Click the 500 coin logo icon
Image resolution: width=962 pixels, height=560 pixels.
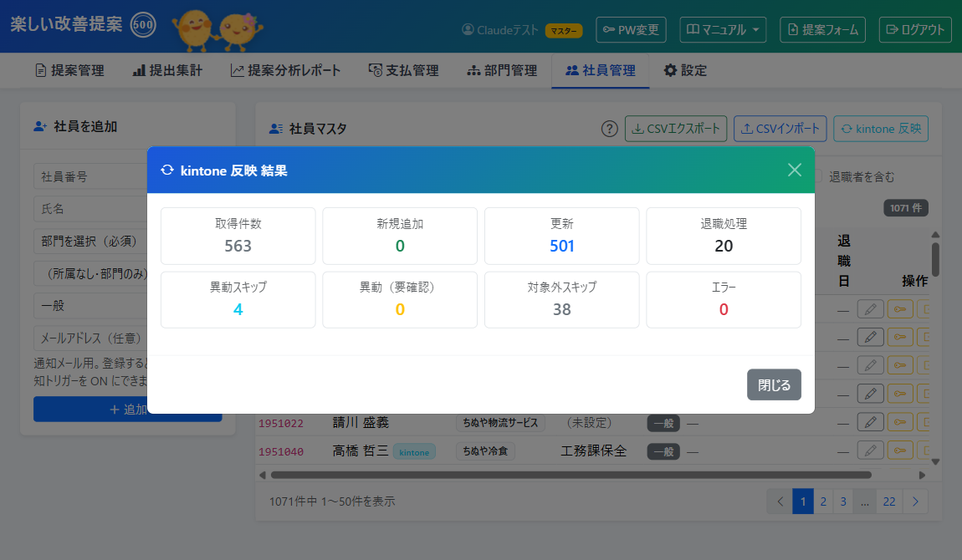[143, 25]
